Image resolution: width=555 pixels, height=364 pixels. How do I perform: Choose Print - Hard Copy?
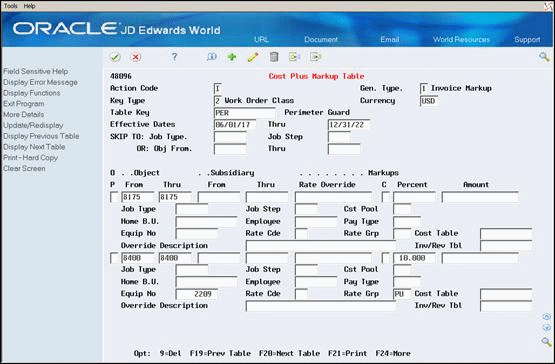coord(30,158)
